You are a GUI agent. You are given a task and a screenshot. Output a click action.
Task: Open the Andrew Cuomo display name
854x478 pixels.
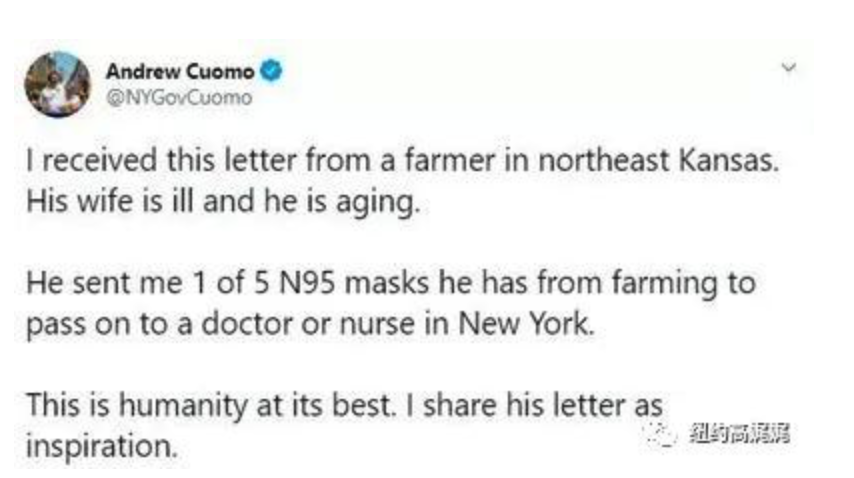click(x=180, y=71)
